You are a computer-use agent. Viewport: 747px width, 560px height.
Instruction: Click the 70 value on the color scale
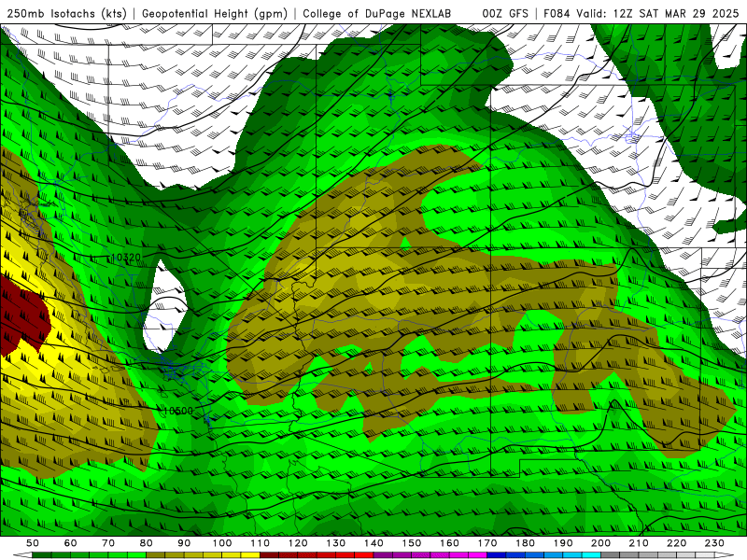[108, 543]
